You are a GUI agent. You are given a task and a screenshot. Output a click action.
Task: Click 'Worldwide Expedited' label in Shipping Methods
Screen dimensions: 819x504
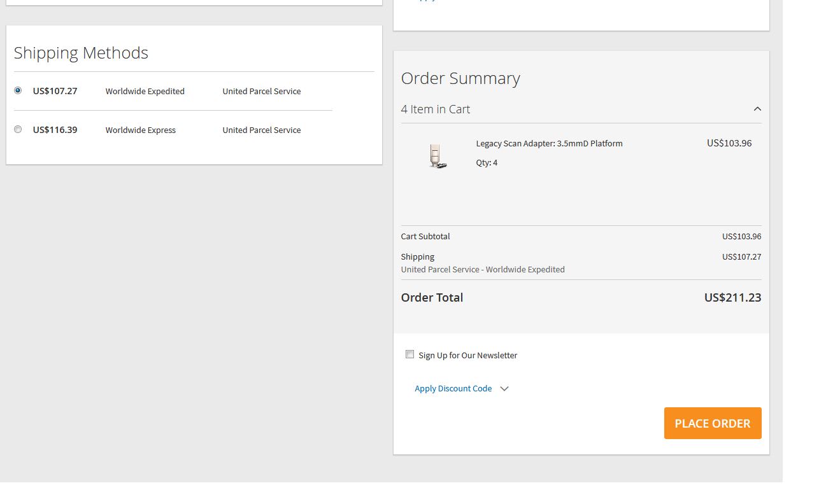point(145,92)
